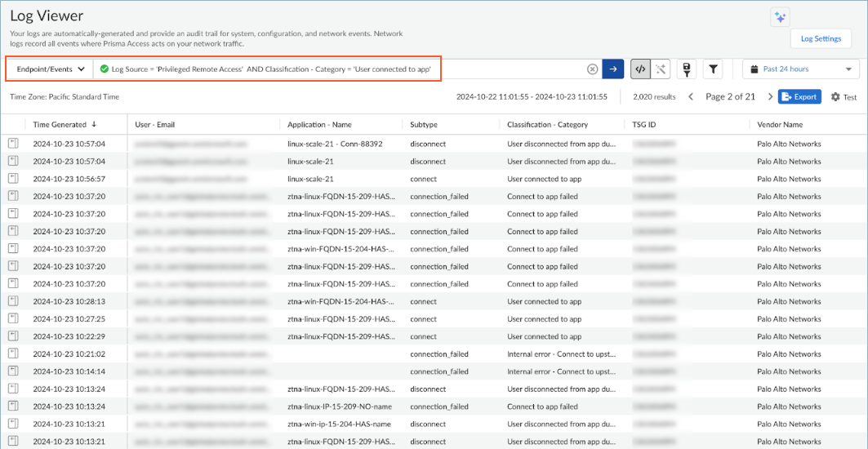
Task: Go to the next results page
Action: (x=769, y=97)
